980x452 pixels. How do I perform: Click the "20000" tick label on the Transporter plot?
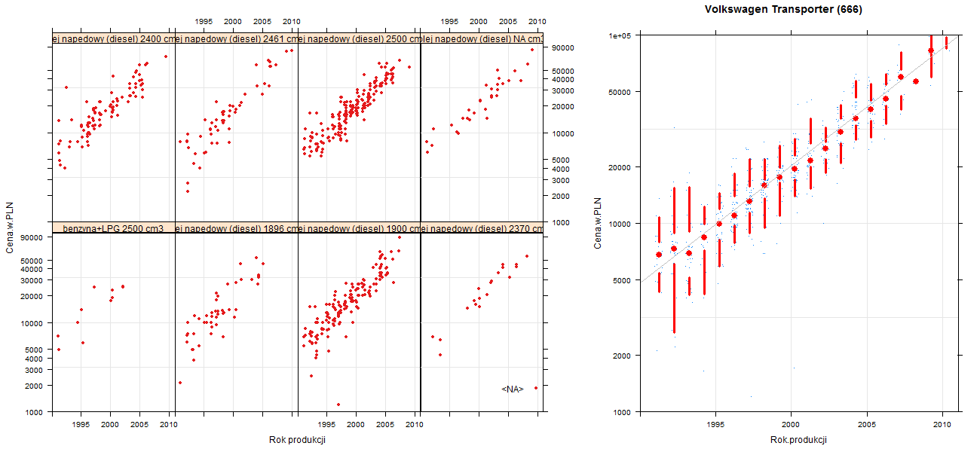621,166
